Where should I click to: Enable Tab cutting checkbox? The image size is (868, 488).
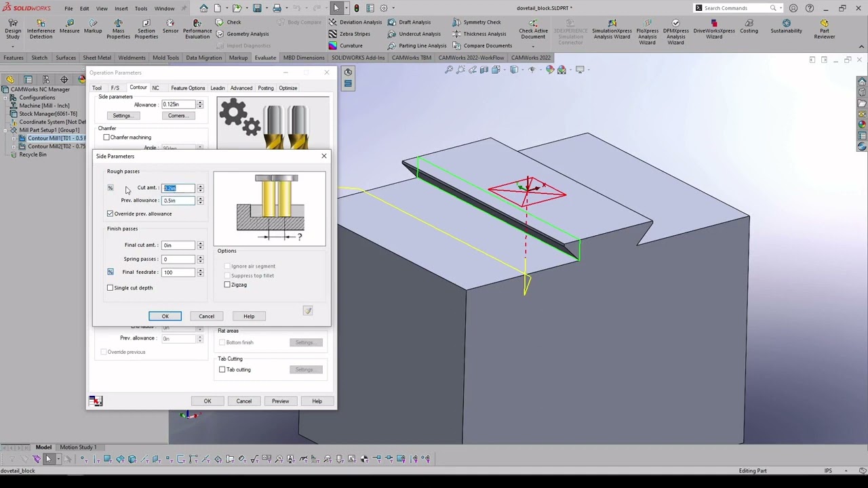[x=222, y=369]
